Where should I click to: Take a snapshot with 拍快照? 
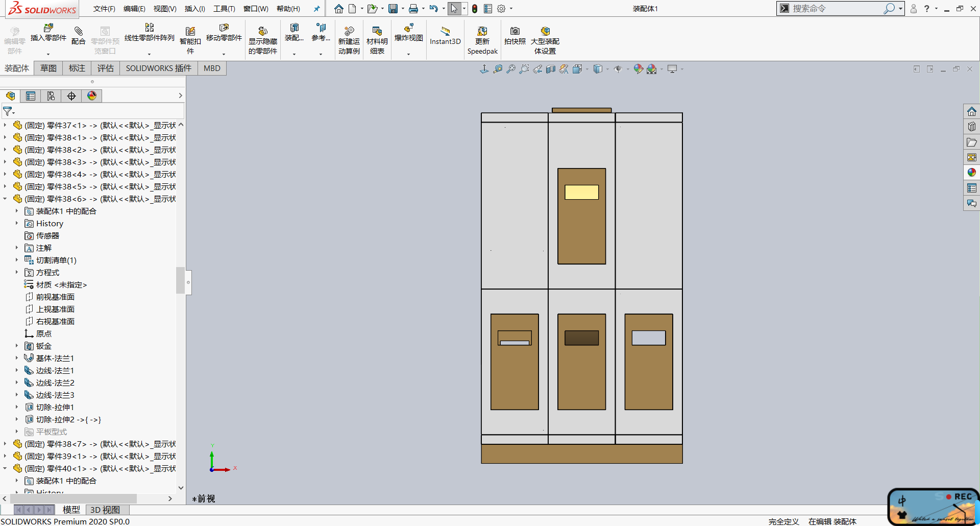tap(514, 36)
